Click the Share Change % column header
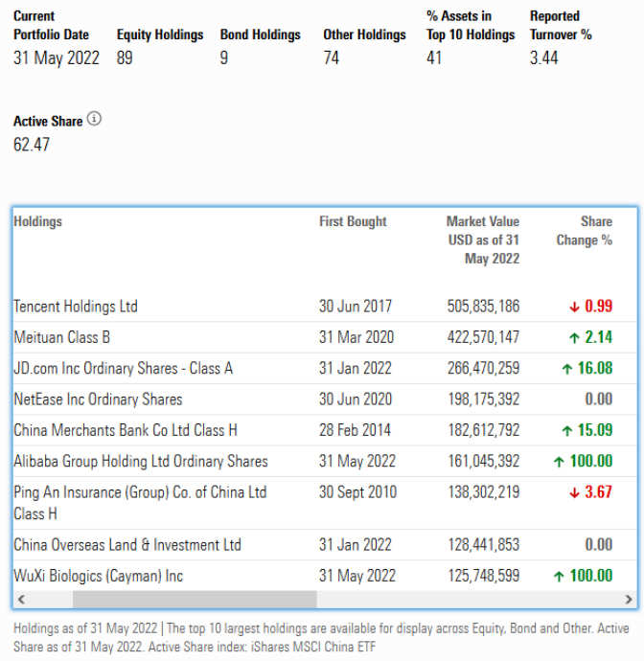This screenshot has height=661, width=644. (585, 231)
